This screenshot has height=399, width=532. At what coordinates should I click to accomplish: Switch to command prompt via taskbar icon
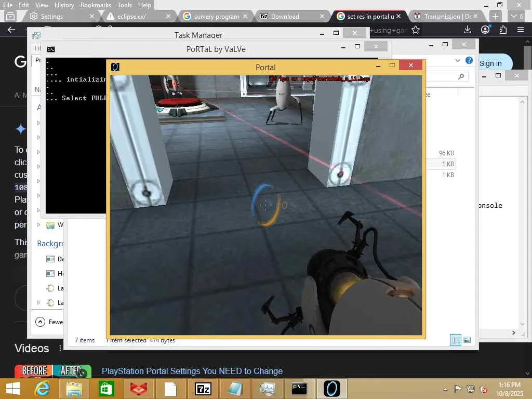[299, 389]
